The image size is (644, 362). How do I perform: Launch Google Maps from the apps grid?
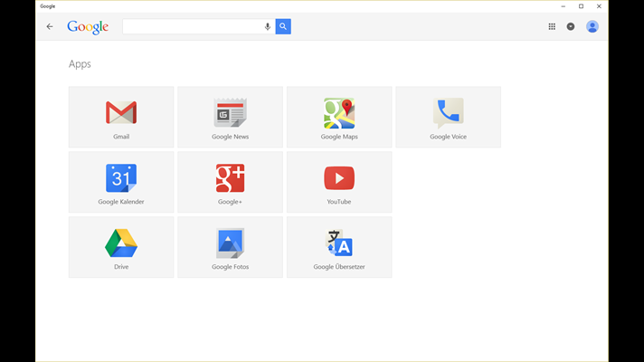click(x=339, y=117)
